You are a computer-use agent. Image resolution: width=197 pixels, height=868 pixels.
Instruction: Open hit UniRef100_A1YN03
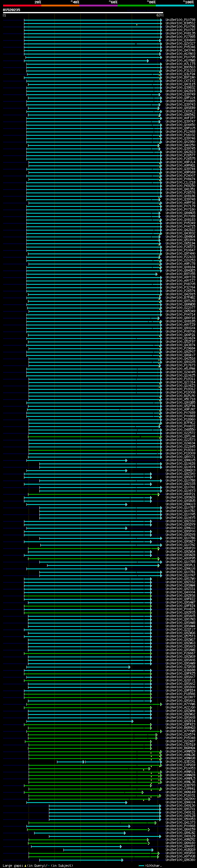(x=180, y=54)
